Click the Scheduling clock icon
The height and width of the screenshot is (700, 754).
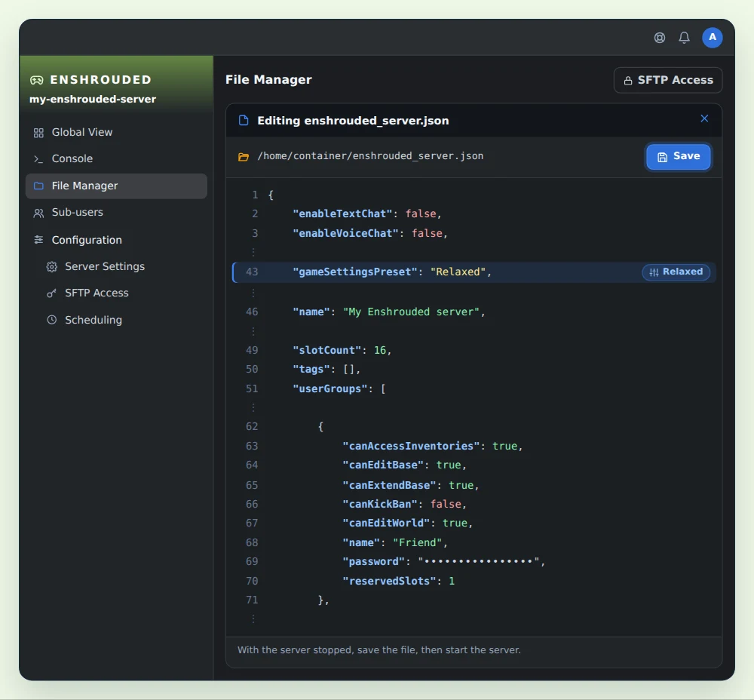pos(52,320)
